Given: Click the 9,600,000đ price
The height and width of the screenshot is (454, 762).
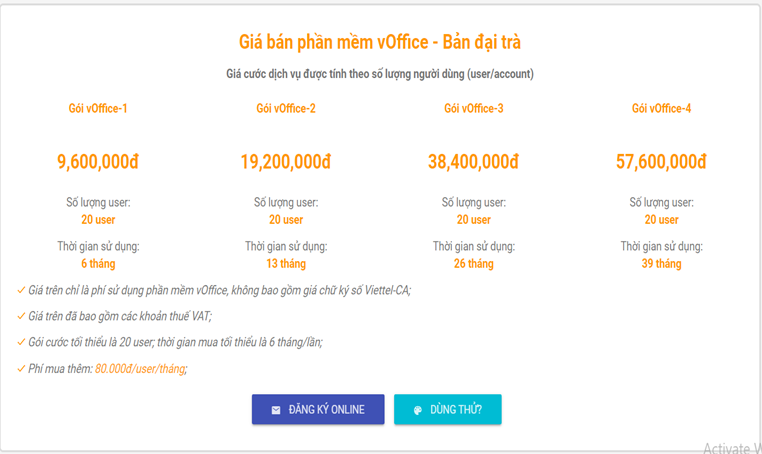Looking at the screenshot, I should [x=98, y=162].
